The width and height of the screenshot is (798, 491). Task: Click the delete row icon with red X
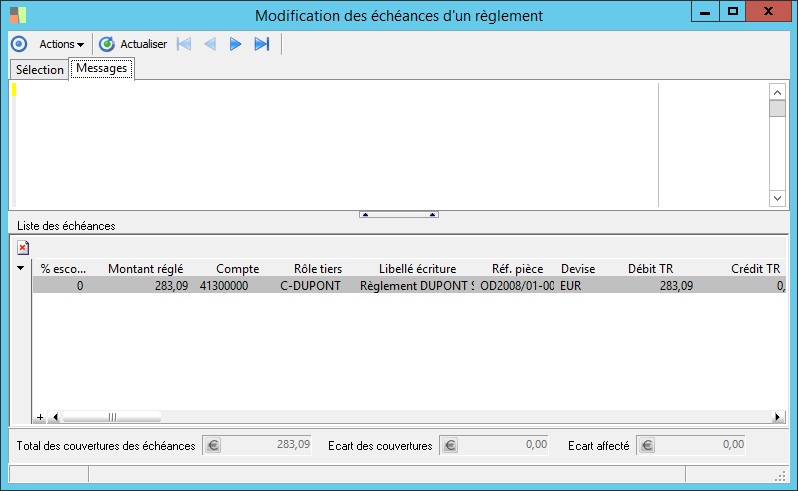coord(23,248)
